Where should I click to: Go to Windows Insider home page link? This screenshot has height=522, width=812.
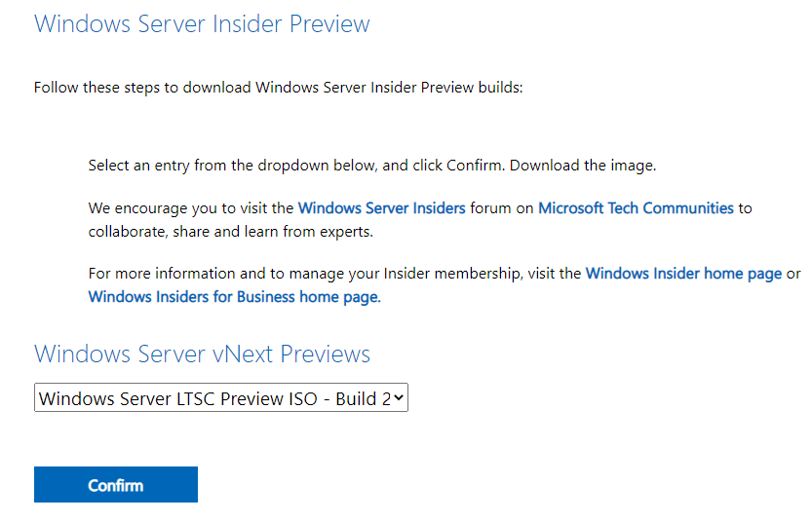(683, 274)
